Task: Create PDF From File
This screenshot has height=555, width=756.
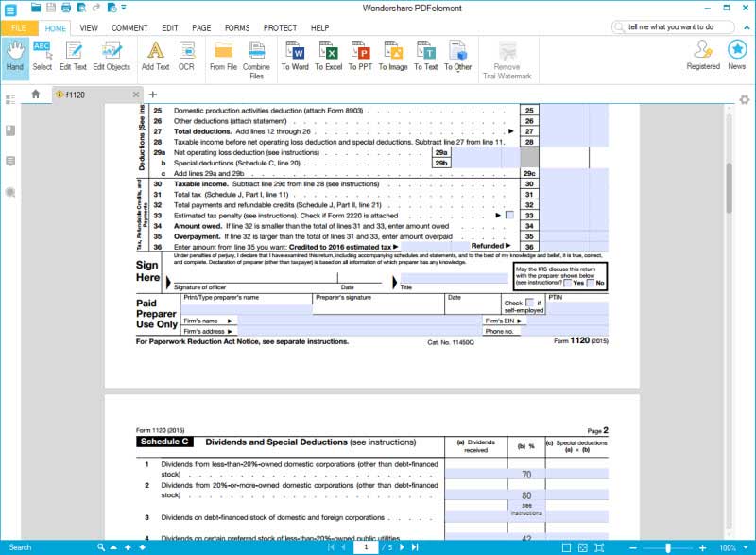Action: (x=223, y=57)
